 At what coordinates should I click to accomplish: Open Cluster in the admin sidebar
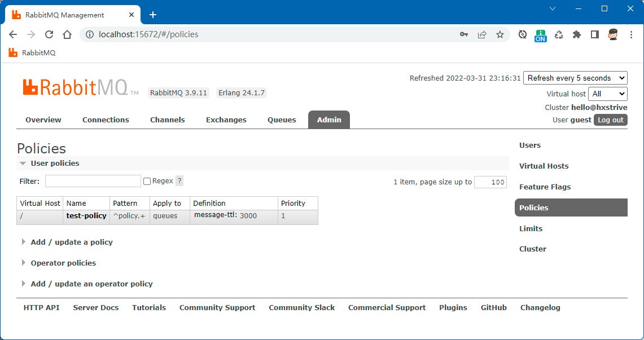(533, 249)
